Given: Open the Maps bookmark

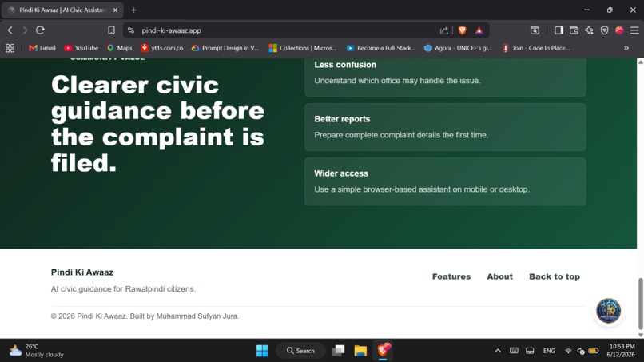Looking at the screenshot, I should (x=120, y=48).
